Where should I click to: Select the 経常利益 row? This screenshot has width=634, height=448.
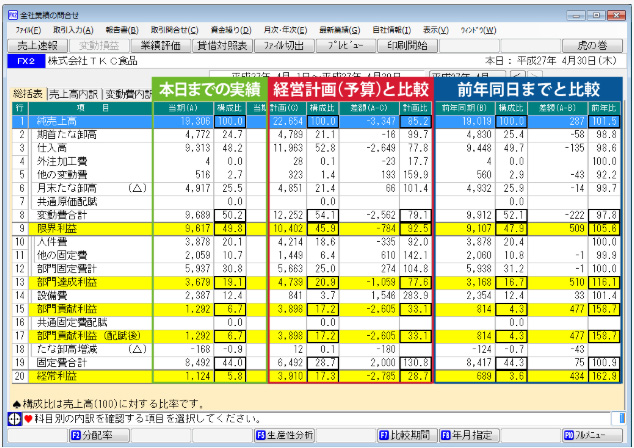(317, 376)
